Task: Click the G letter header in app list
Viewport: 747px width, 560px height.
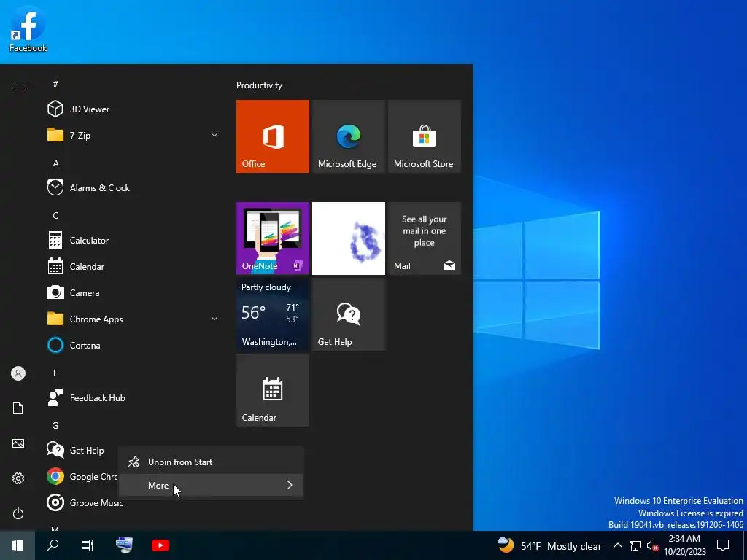Action: pos(55,425)
